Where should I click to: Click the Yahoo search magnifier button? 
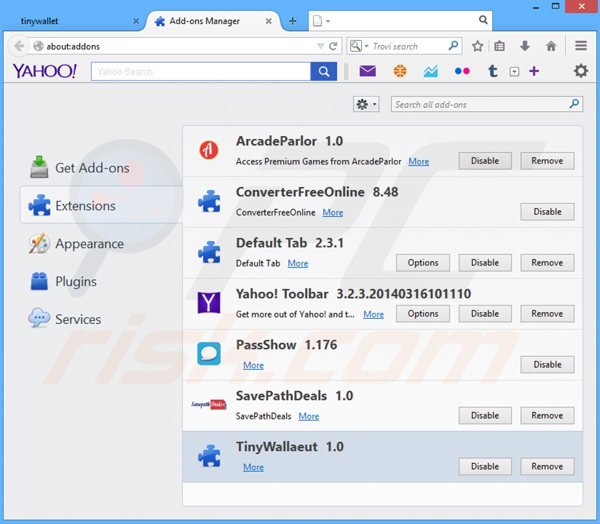click(x=324, y=72)
